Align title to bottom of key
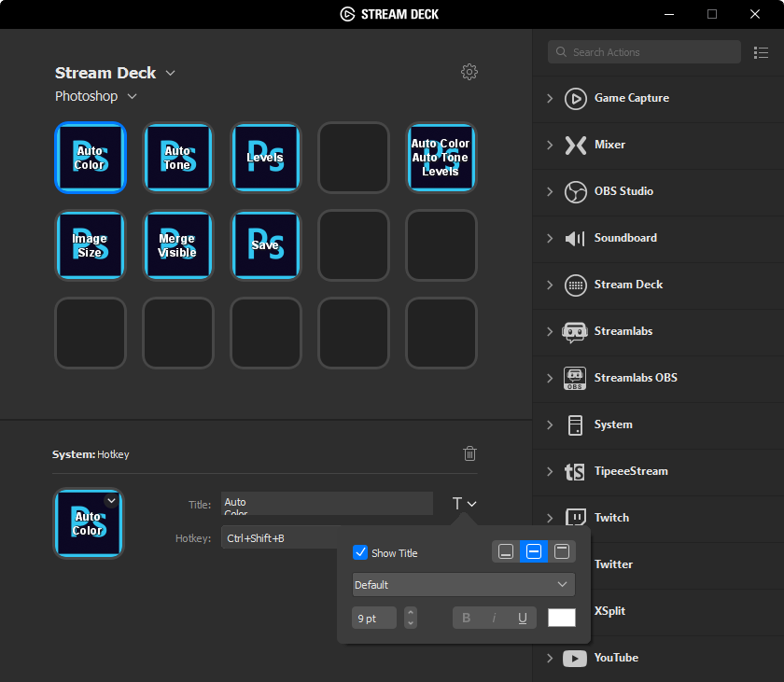The image size is (784, 682). (506, 551)
